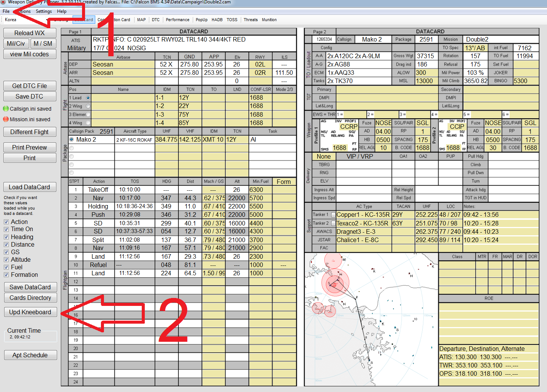This screenshot has height=392, width=547.
Task: Click the green Callsign.ini saved indicator
Action: click(6, 109)
